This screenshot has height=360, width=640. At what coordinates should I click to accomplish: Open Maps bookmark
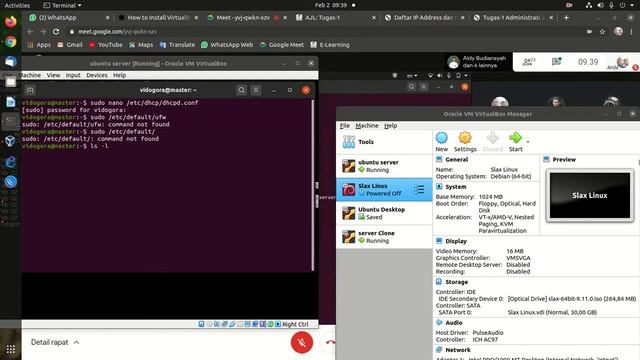pyautogui.click(x=141, y=45)
